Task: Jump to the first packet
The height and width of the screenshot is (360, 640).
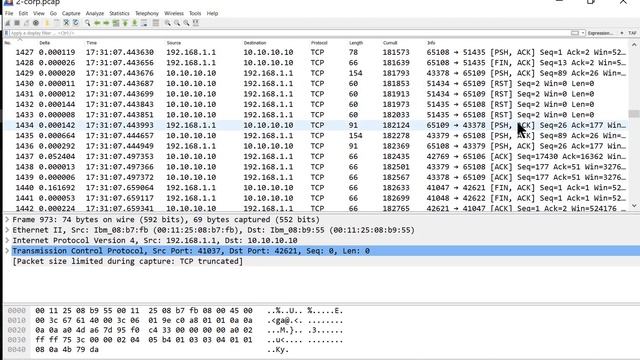Action: (x=125, y=23)
